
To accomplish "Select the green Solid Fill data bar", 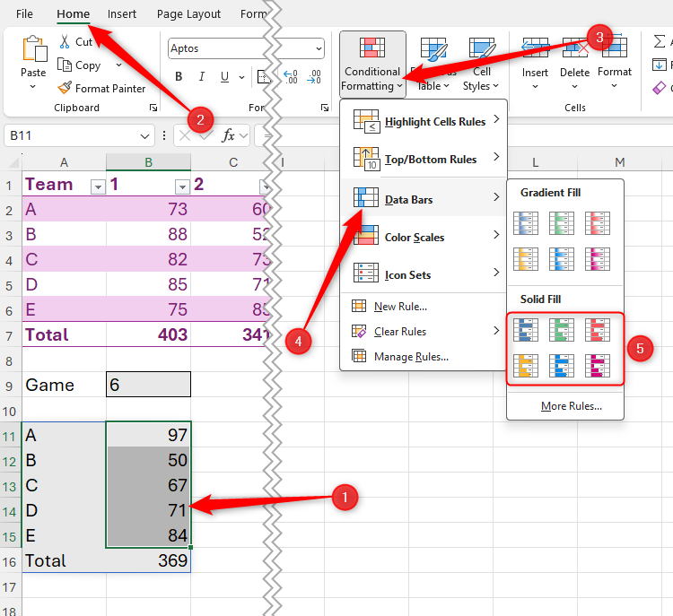I will 561,332.
